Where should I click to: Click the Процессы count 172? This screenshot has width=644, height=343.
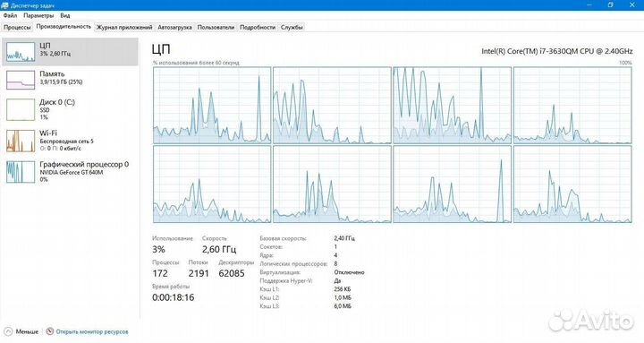160,273
